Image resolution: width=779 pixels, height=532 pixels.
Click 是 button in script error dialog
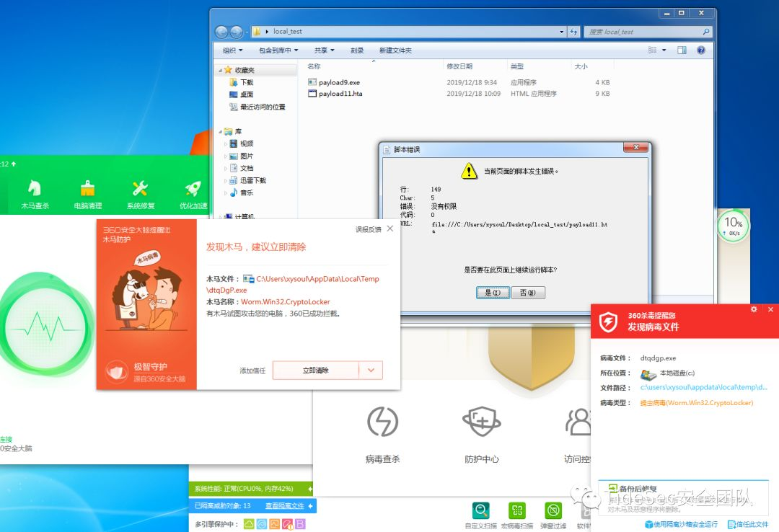[493, 293]
